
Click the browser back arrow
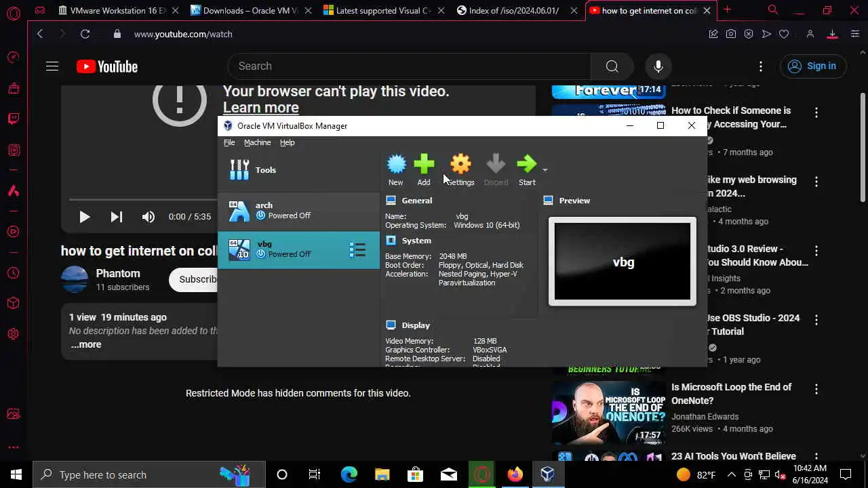(40, 34)
